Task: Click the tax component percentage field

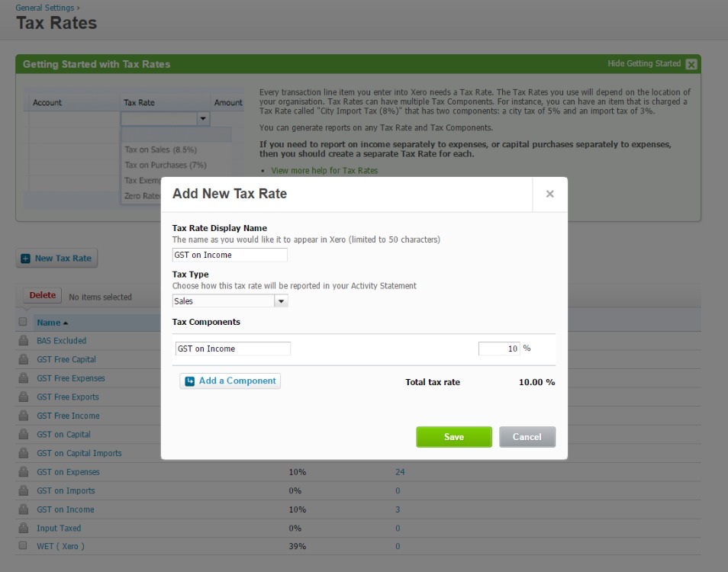Action: pos(499,349)
